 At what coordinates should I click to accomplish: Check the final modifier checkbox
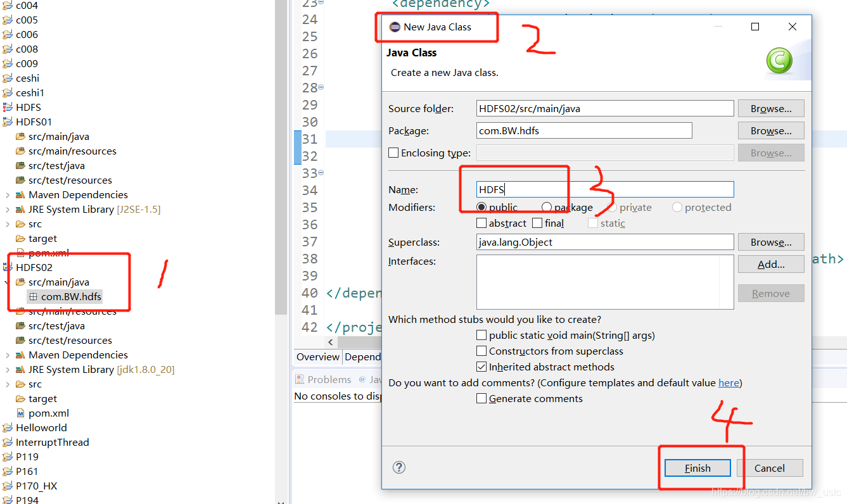(x=537, y=223)
